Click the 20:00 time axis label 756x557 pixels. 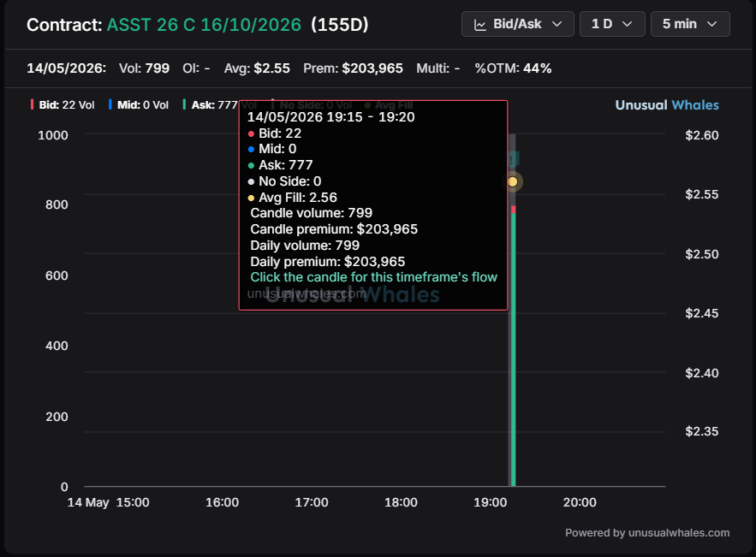580,502
